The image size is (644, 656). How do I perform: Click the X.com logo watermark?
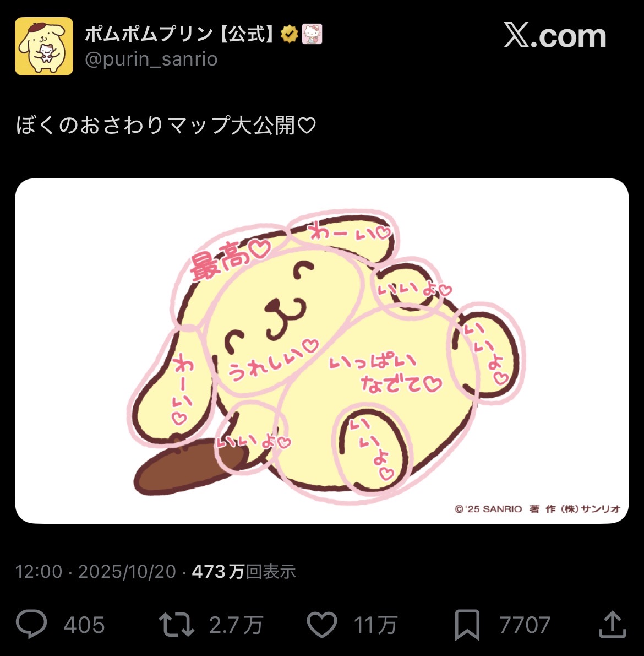click(555, 36)
